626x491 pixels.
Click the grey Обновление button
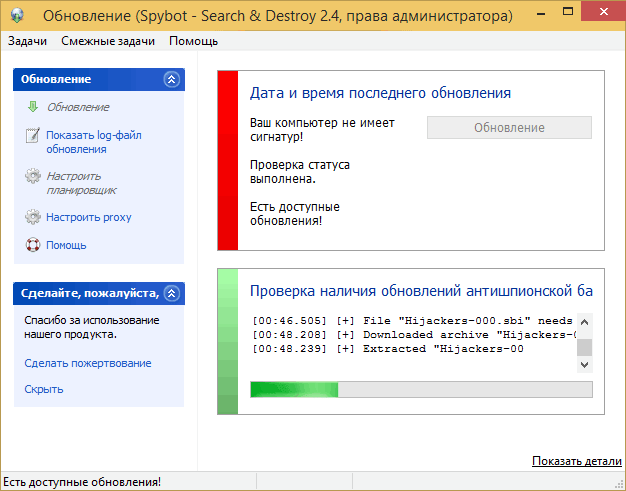509,128
